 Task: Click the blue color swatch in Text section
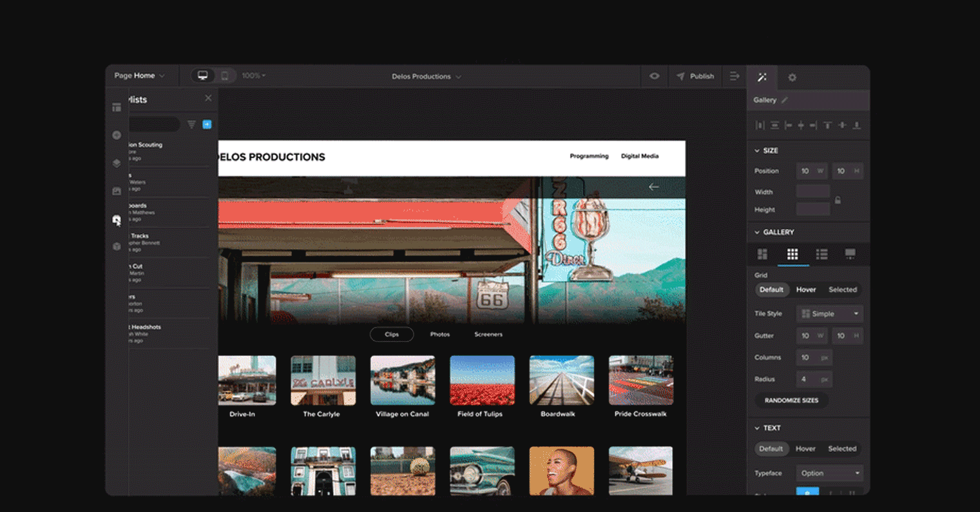(807, 492)
